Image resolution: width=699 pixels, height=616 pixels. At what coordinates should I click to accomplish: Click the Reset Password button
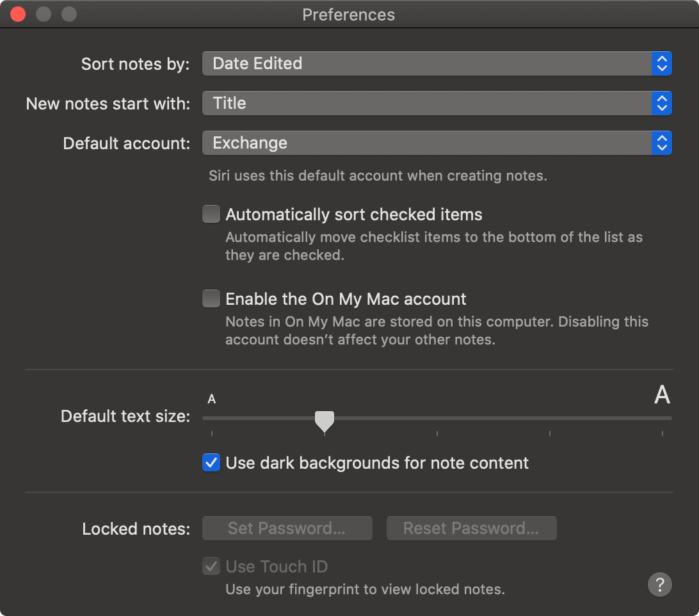coord(471,528)
